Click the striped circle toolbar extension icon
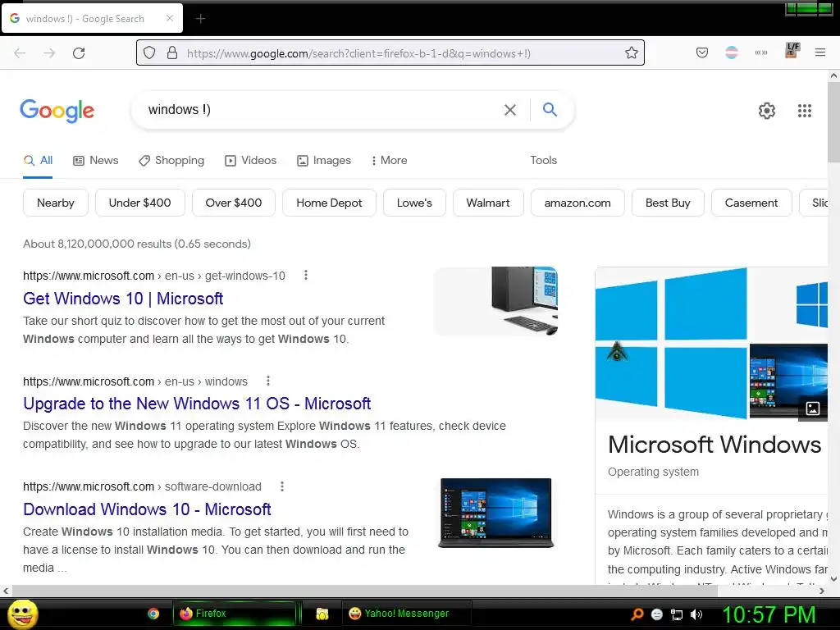 coord(731,52)
